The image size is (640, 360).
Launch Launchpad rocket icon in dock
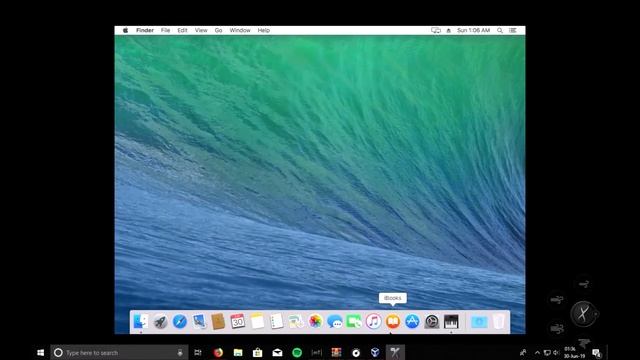click(160, 322)
